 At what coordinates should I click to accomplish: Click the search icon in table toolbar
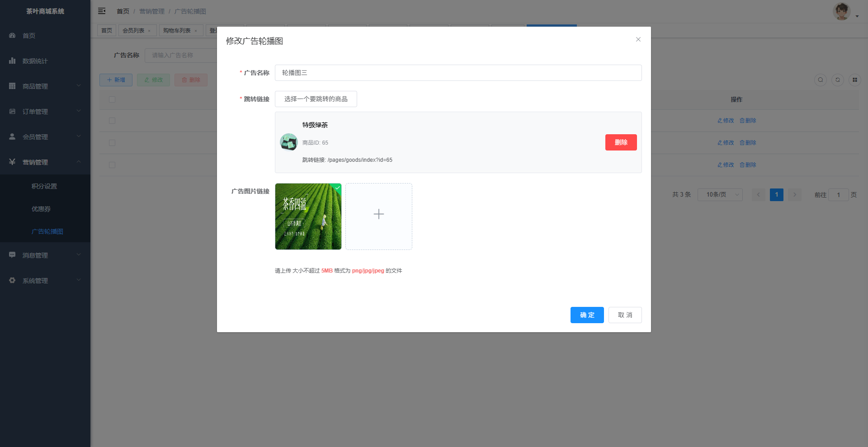820,80
